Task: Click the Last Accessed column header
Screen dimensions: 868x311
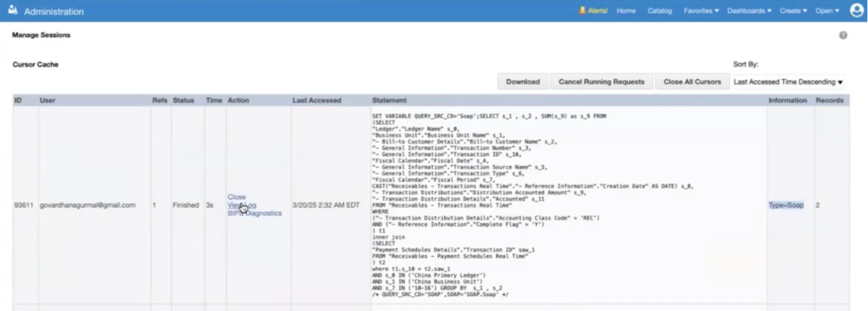Action: click(x=316, y=100)
